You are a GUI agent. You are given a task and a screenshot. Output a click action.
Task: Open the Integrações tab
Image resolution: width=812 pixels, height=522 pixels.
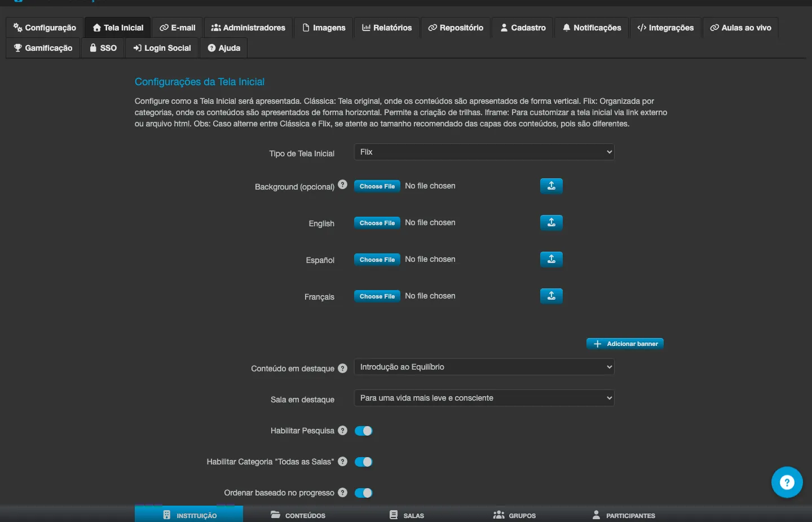pyautogui.click(x=665, y=28)
